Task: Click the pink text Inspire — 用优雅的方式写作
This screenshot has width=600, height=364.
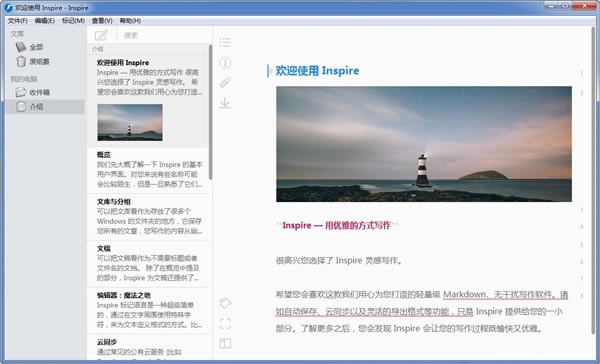Action: (336, 225)
